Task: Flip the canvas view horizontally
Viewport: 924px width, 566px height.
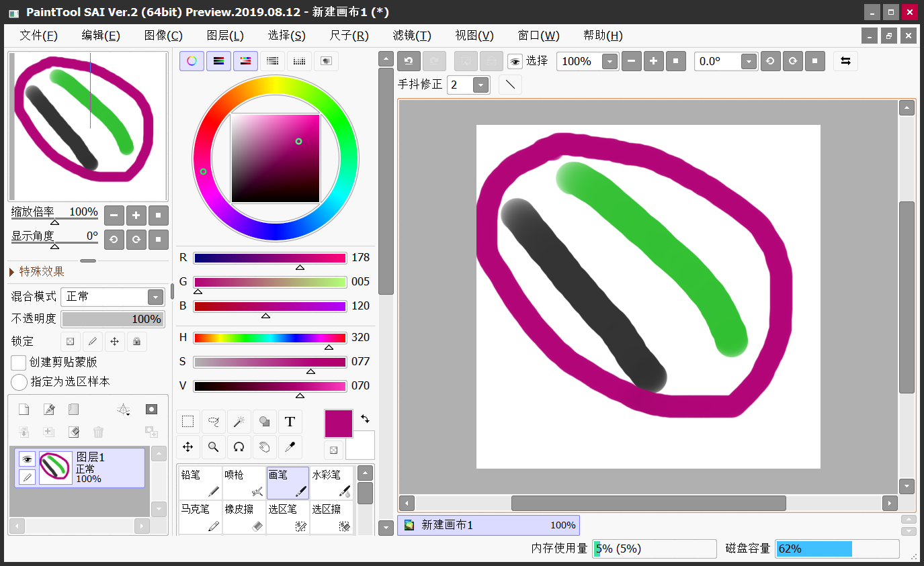Action: [x=845, y=61]
